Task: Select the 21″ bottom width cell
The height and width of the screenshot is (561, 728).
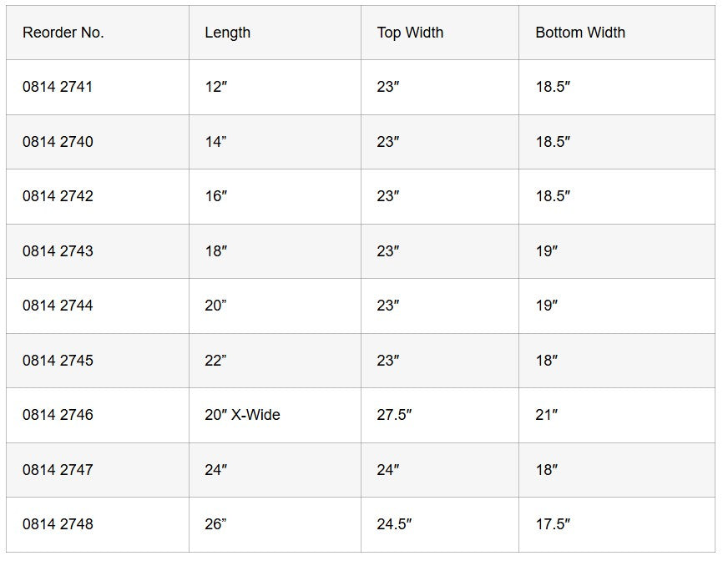Action: pyautogui.click(x=547, y=415)
